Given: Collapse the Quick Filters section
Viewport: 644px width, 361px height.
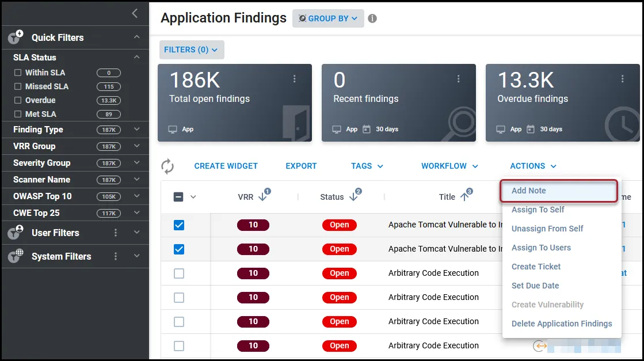Looking at the screenshot, I should click(137, 37).
